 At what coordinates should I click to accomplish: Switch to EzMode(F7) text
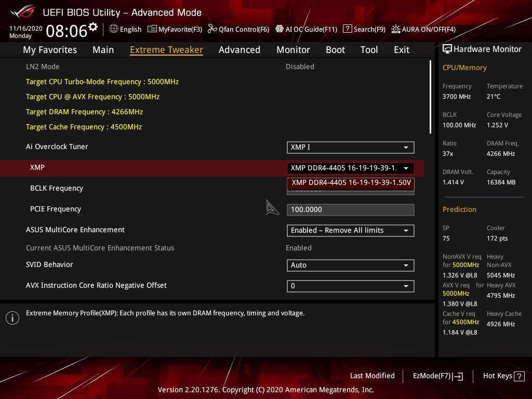432,376
